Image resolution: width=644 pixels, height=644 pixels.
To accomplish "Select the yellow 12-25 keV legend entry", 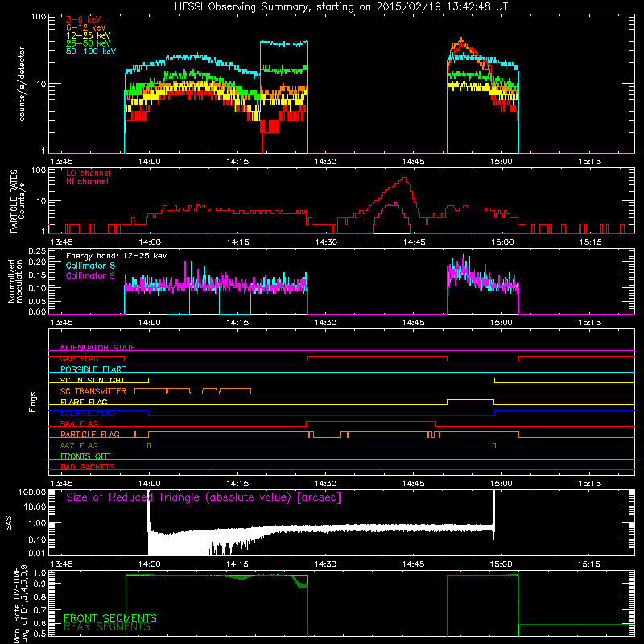I will tap(89, 35).
